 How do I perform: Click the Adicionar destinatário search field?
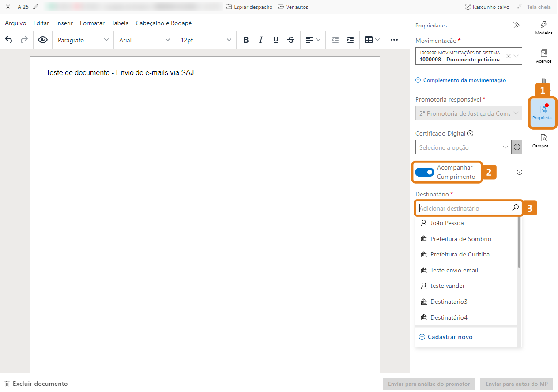click(x=464, y=208)
